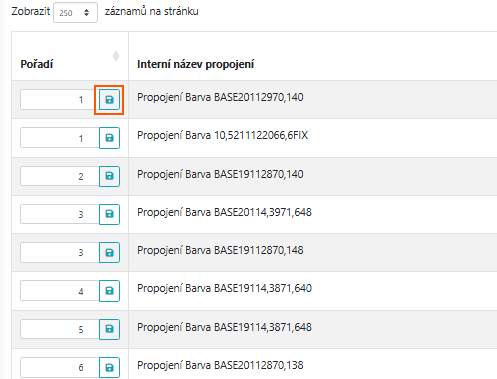The width and height of the screenshot is (497, 379).
Task: Click the záznamů na stránku label
Action: (x=152, y=11)
